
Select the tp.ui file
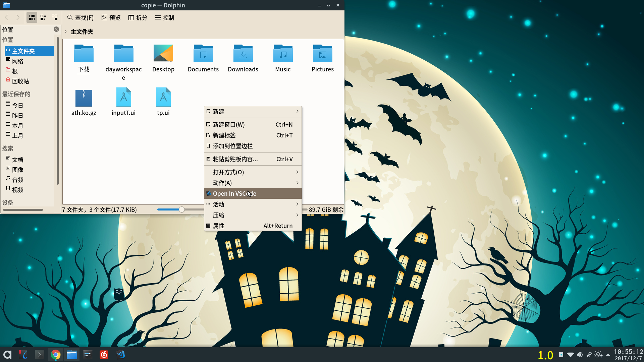163,98
